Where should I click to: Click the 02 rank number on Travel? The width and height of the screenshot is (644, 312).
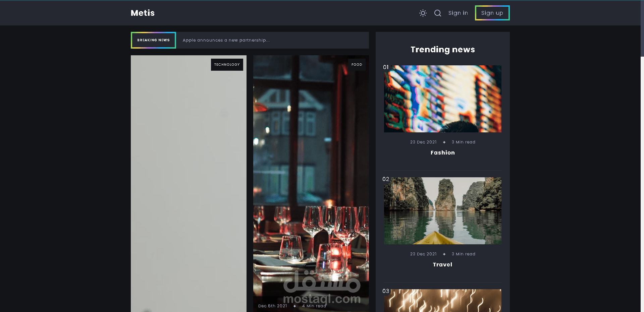click(386, 179)
